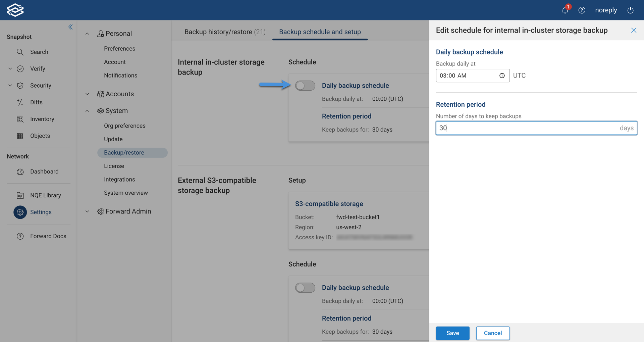Screen dimensions: 644x342
Task: Toggle the logout power icon
Action: (x=630, y=10)
